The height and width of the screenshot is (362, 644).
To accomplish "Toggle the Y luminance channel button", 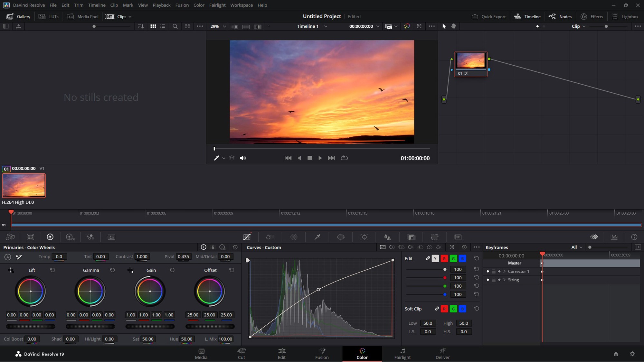I will 435,259.
